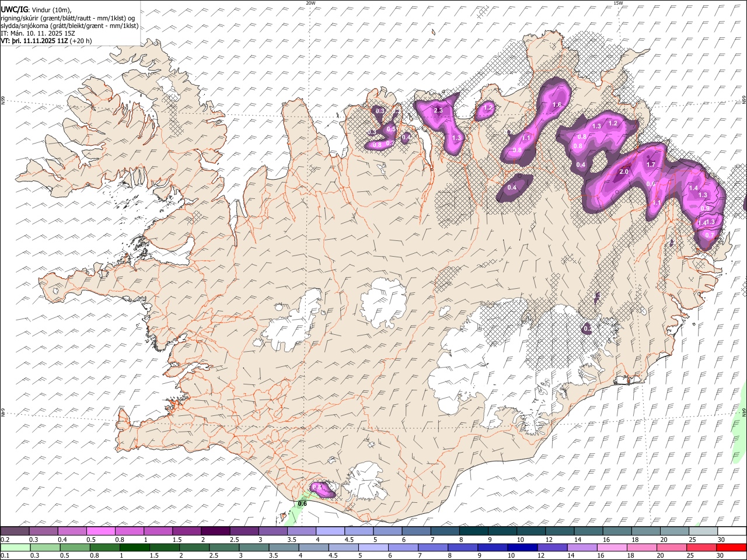Pick the bright pink 0.5 swatch in the upper legend

(100, 531)
